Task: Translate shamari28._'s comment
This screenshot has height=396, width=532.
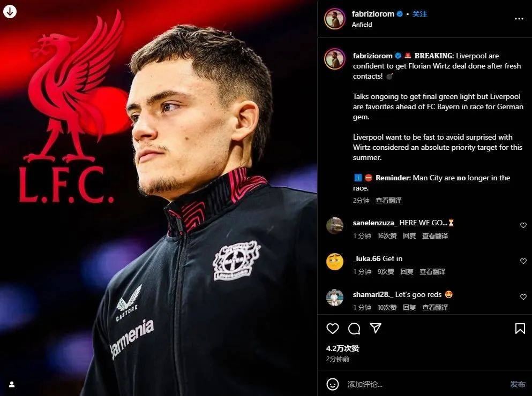Action: tap(435, 308)
